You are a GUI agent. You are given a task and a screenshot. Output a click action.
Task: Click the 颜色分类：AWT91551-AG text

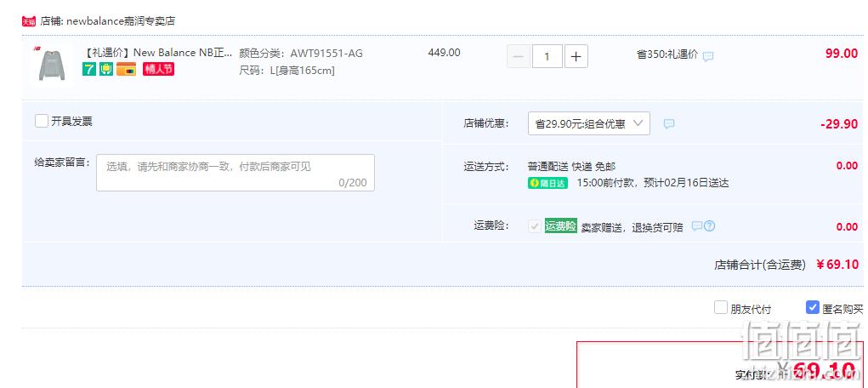301,54
